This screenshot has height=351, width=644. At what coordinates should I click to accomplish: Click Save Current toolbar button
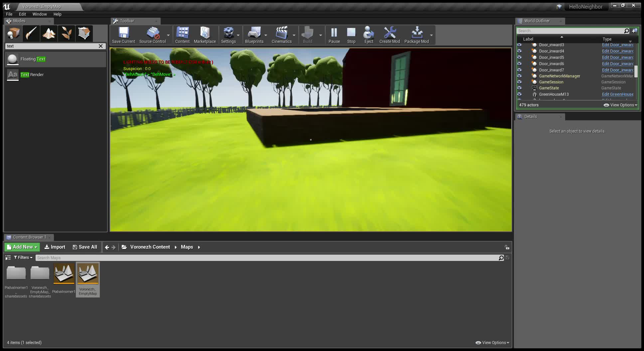(x=123, y=35)
